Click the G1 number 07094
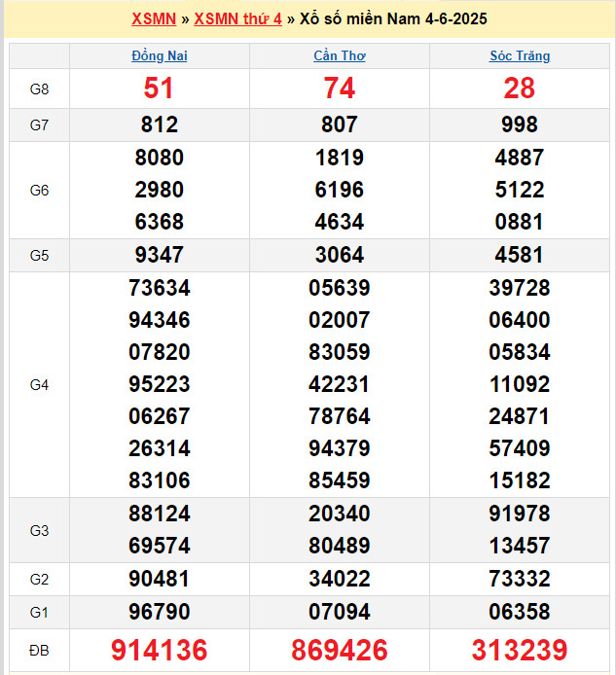Screen dimensions: 616x675 click(x=340, y=612)
